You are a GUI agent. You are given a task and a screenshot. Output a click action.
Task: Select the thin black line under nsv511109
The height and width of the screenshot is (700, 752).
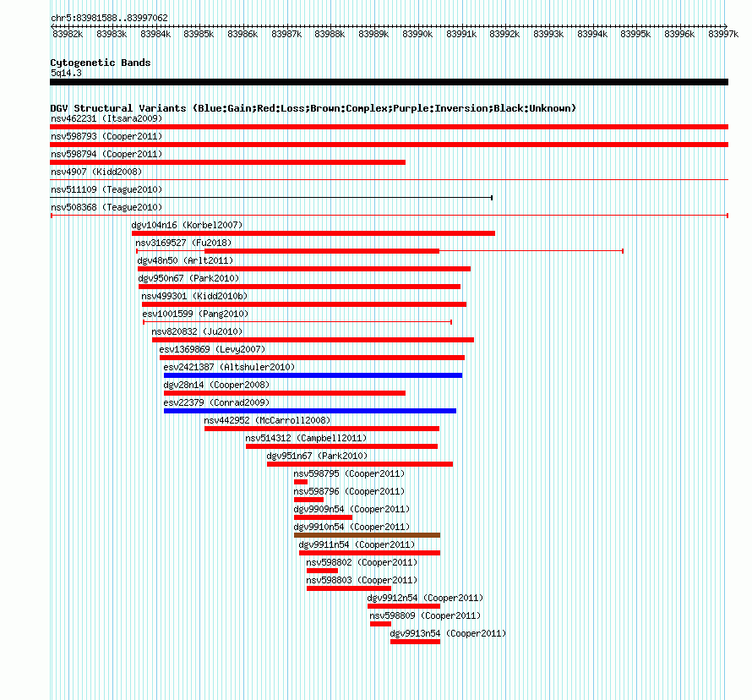pyautogui.click(x=271, y=198)
